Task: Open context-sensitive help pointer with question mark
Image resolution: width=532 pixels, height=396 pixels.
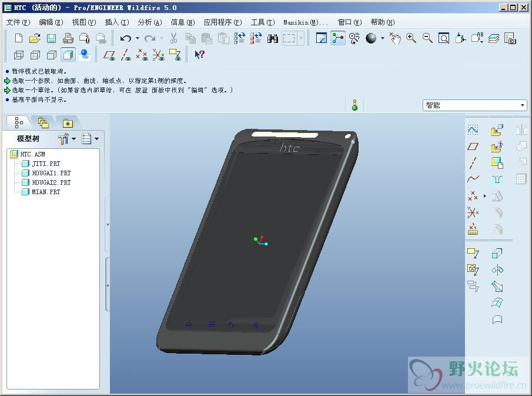Action: coord(199,54)
